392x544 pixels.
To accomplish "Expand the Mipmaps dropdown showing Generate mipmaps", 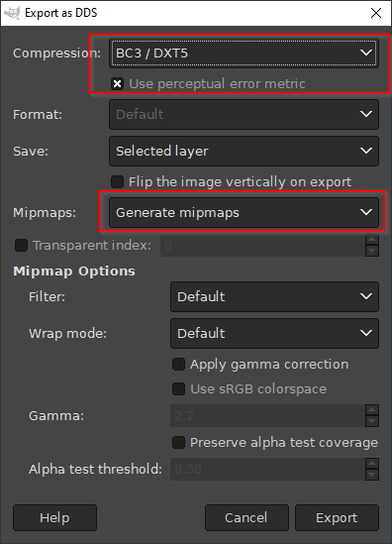I will tap(244, 212).
